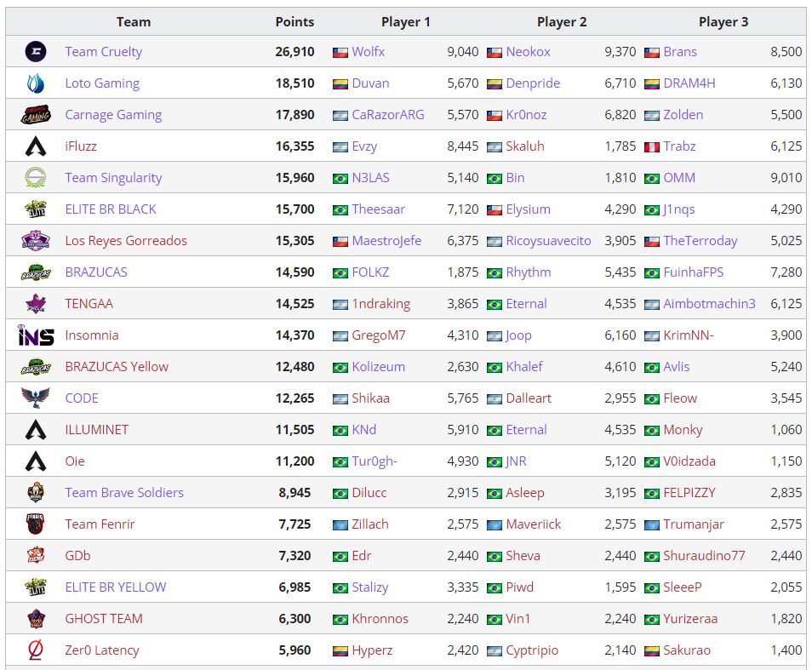Viewport: 812px width, 670px height.
Task: Open the BRAZUCAS Yellow team page
Action: 118,367
